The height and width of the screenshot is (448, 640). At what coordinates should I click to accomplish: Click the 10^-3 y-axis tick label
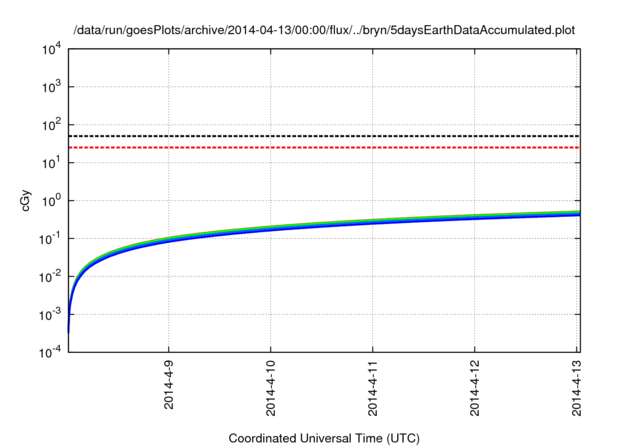point(51,315)
